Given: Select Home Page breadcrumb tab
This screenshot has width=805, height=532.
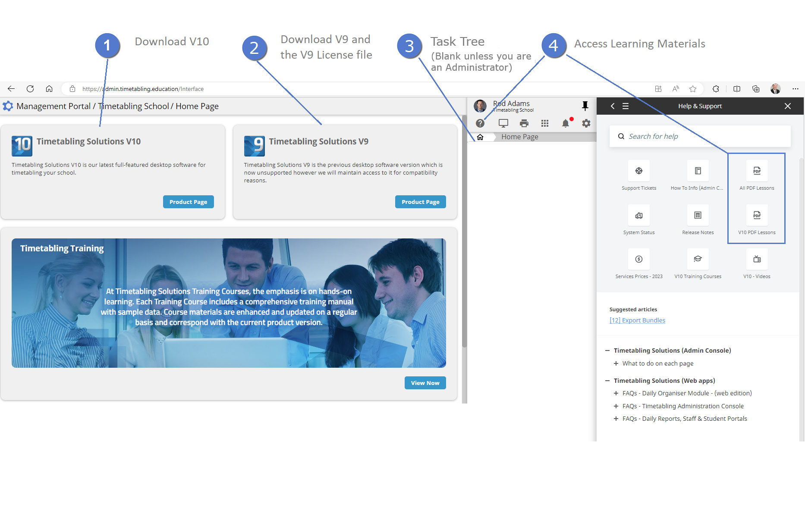Looking at the screenshot, I should pos(520,137).
